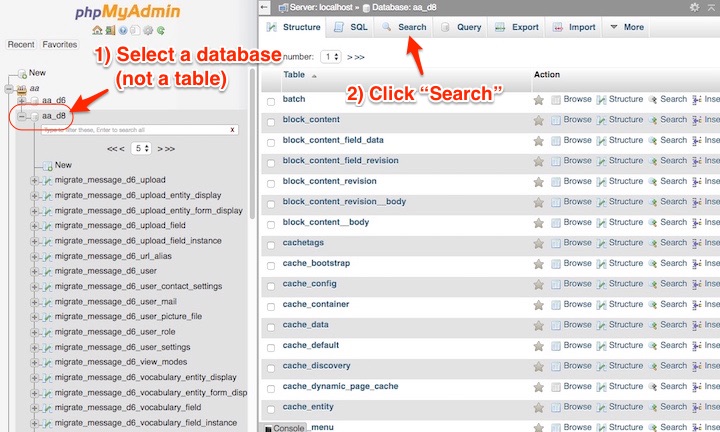
Task: Collapse the aa_d8 database node
Action: tap(22, 116)
